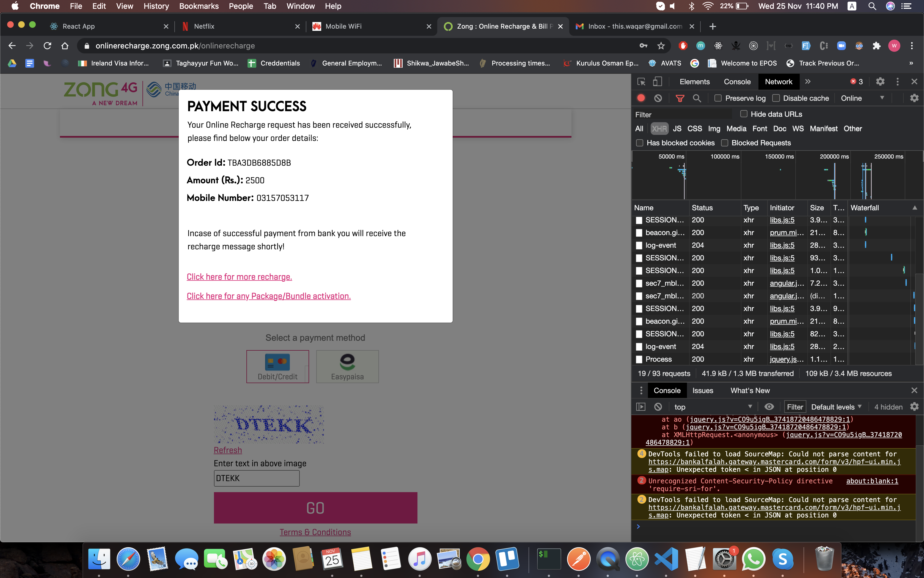Image resolution: width=924 pixels, height=578 pixels.
Task: Toggle Waterfall column sort arrow
Action: pos(915,208)
